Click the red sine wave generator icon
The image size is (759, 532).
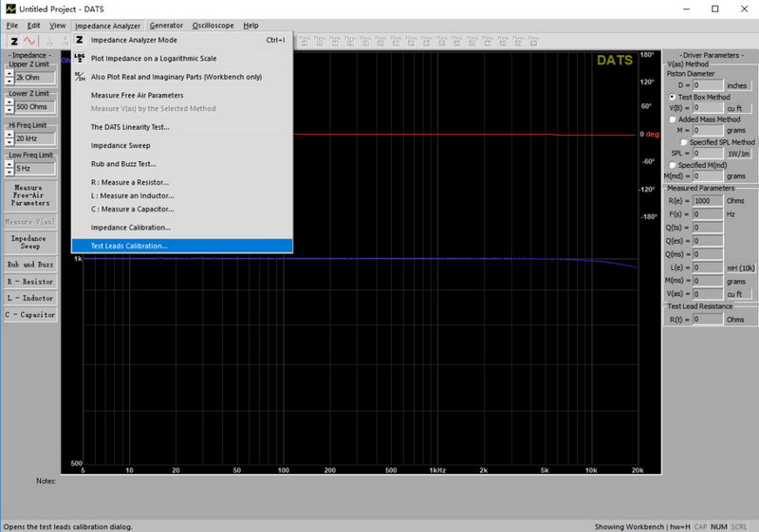[30, 42]
